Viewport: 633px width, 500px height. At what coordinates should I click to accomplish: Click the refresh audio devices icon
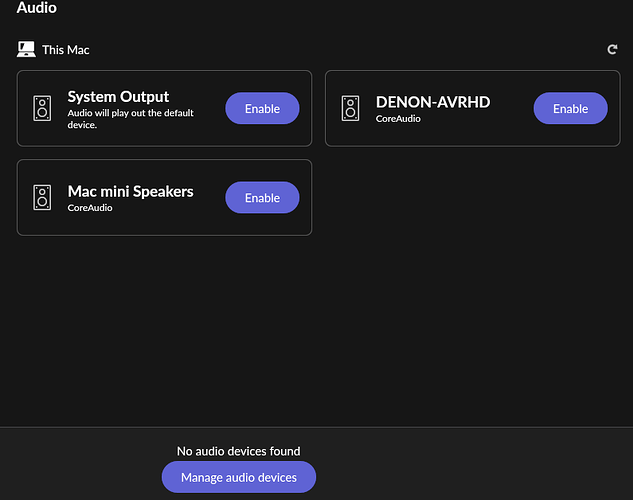612,49
